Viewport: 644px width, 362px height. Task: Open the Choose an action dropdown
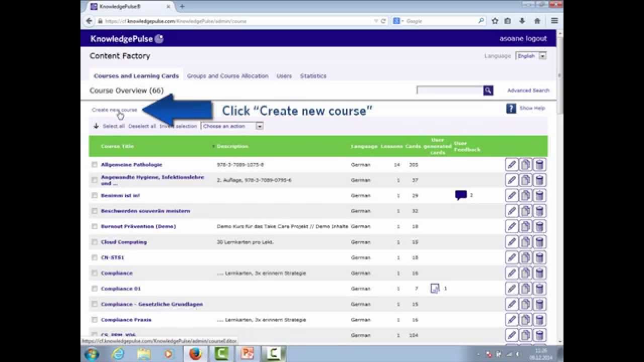(232, 126)
